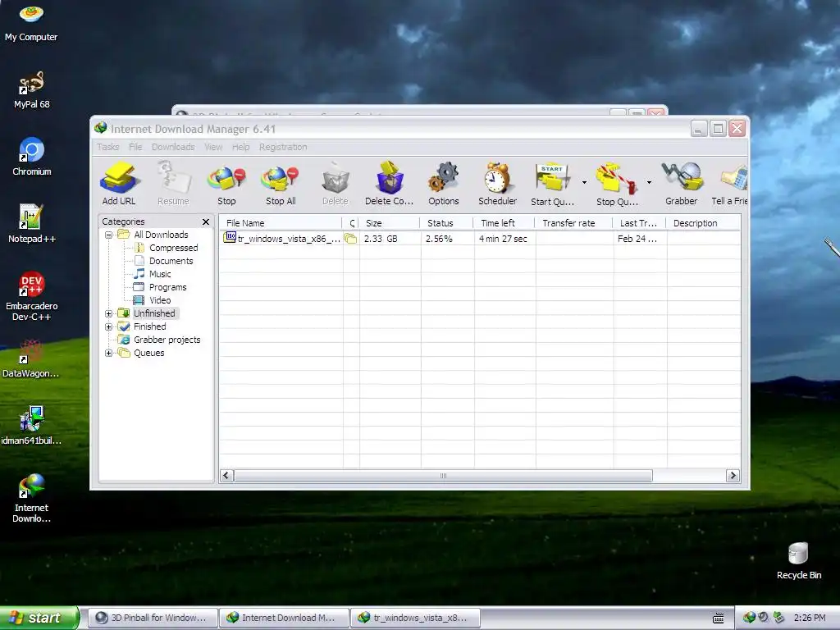Select the Chromium desktop icon
The width and height of the screenshot is (840, 630).
click(32, 157)
